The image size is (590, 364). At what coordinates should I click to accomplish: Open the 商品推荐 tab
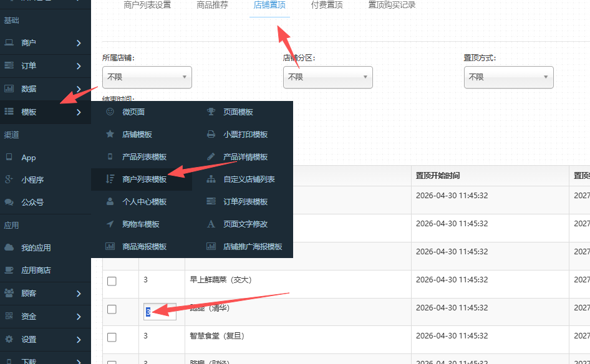pyautogui.click(x=212, y=6)
